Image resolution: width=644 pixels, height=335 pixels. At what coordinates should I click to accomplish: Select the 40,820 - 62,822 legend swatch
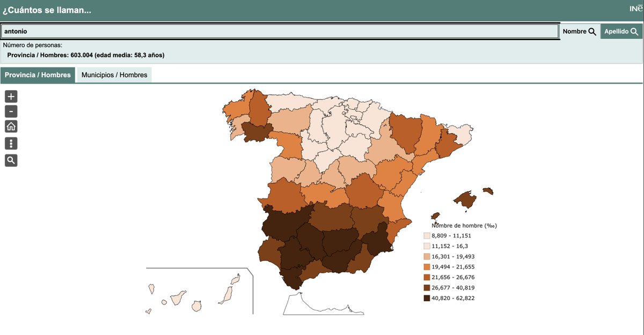pyautogui.click(x=427, y=299)
